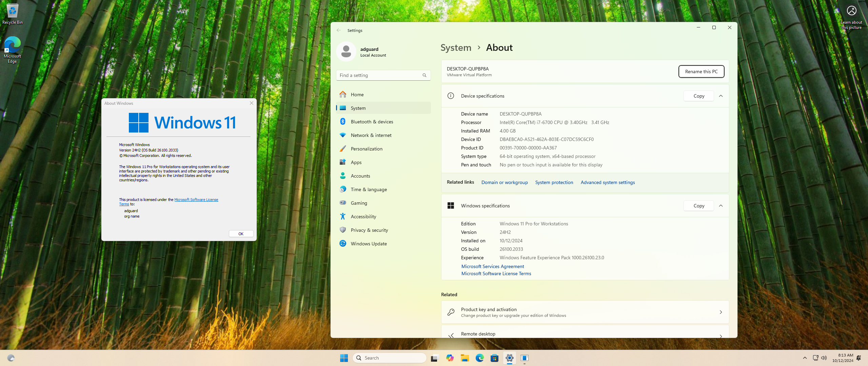
Task: Click the Settings back arrow
Action: click(338, 30)
